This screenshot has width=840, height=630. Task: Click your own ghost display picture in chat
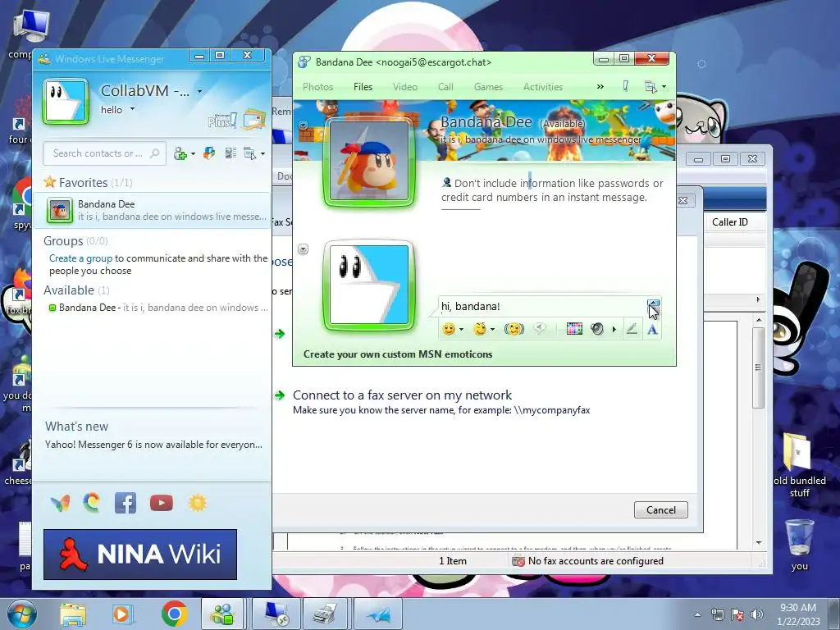click(368, 285)
